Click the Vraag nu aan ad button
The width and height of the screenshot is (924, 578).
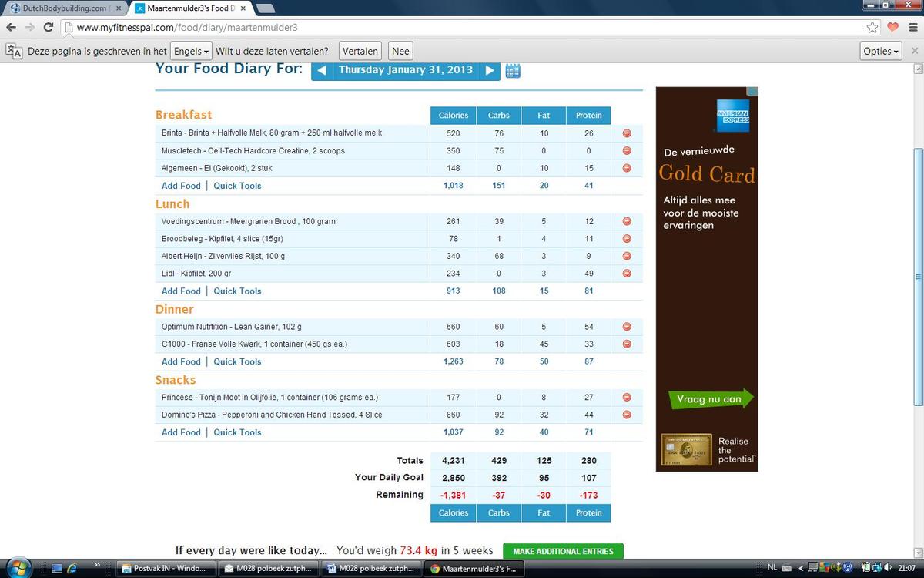[709, 399]
